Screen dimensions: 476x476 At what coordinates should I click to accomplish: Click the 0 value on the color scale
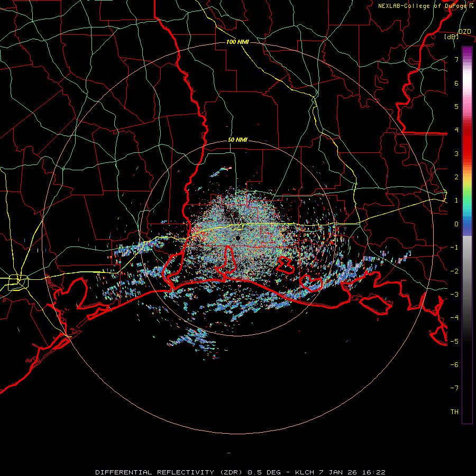pyautogui.click(x=456, y=224)
